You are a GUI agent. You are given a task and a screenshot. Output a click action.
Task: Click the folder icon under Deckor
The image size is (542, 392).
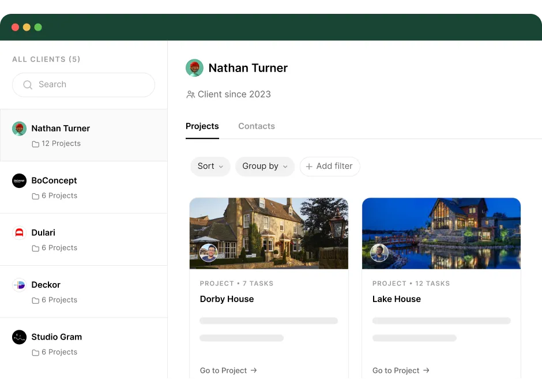point(35,300)
